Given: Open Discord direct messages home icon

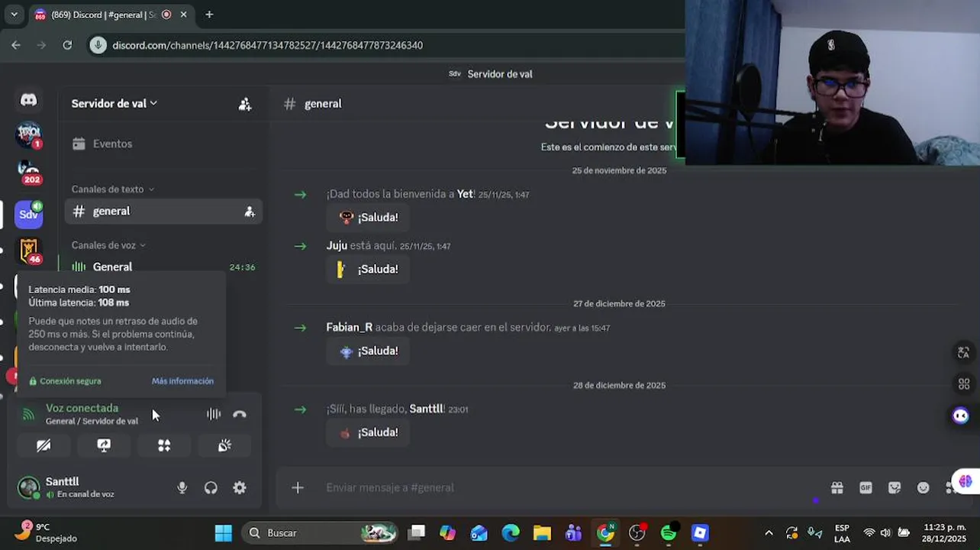Looking at the screenshot, I should 28,100.
